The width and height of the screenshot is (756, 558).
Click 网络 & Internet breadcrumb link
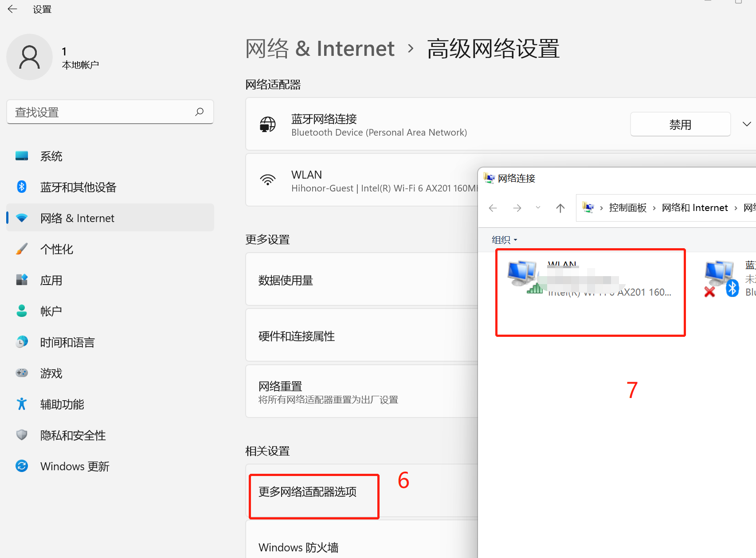(320, 48)
